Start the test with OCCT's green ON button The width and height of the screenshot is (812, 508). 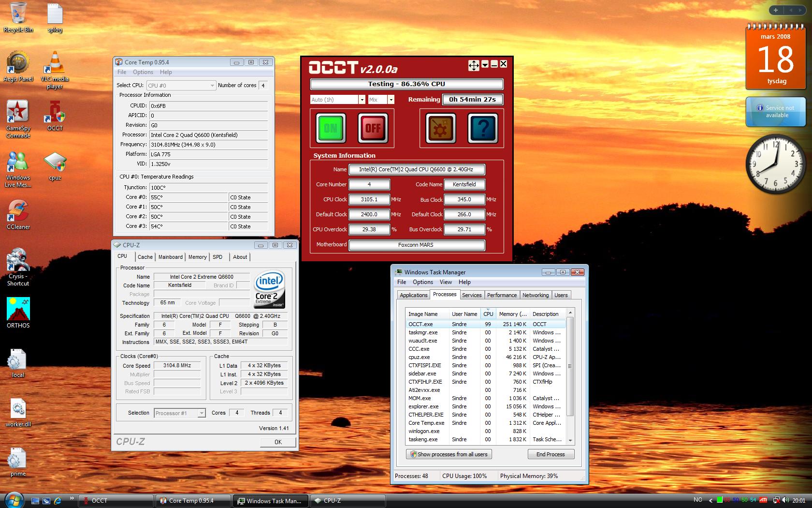[331, 128]
